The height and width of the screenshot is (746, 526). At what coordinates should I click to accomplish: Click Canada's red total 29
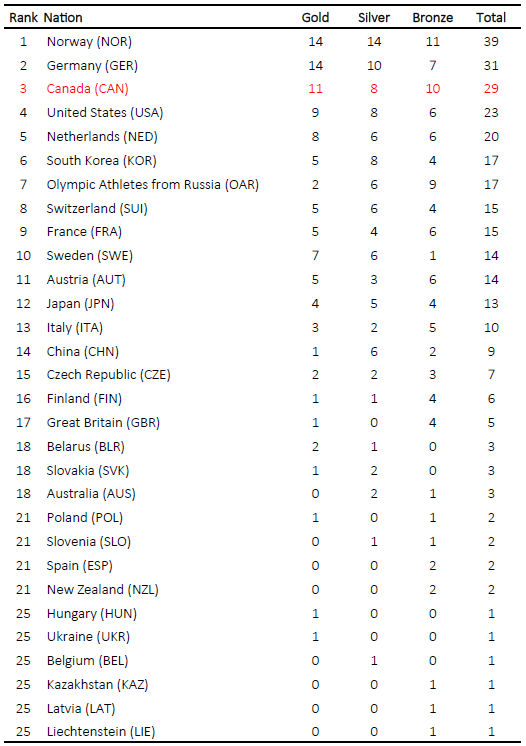(x=491, y=89)
